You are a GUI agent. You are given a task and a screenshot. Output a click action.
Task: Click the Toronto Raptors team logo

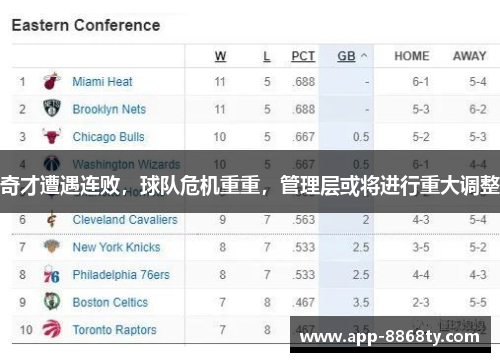(x=52, y=329)
